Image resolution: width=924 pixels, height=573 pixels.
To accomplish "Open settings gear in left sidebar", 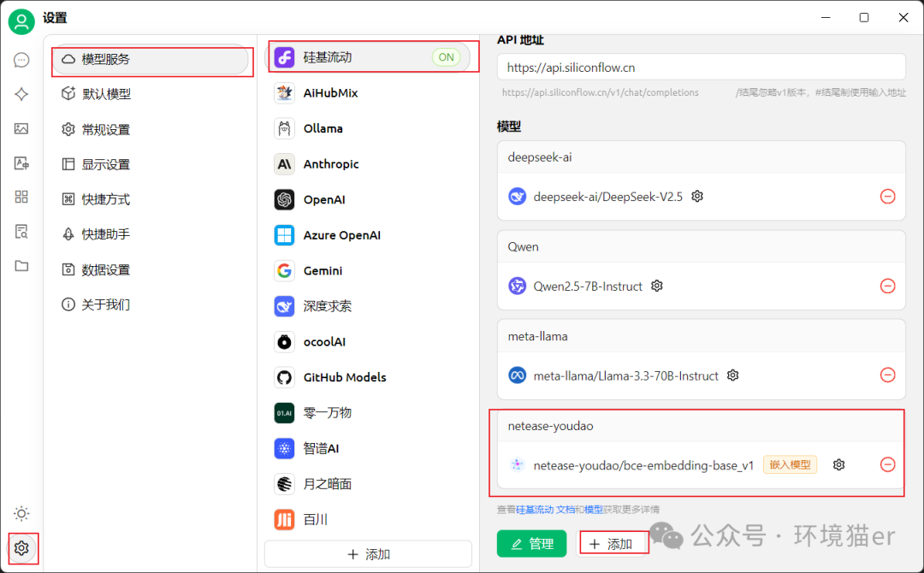I will [x=21, y=548].
